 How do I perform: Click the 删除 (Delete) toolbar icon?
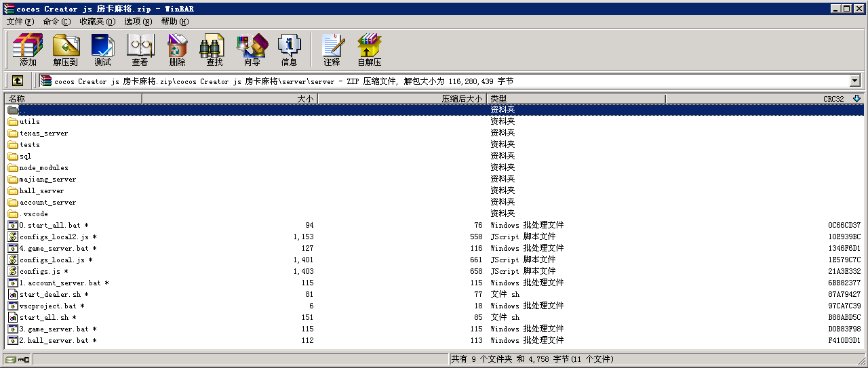177,49
